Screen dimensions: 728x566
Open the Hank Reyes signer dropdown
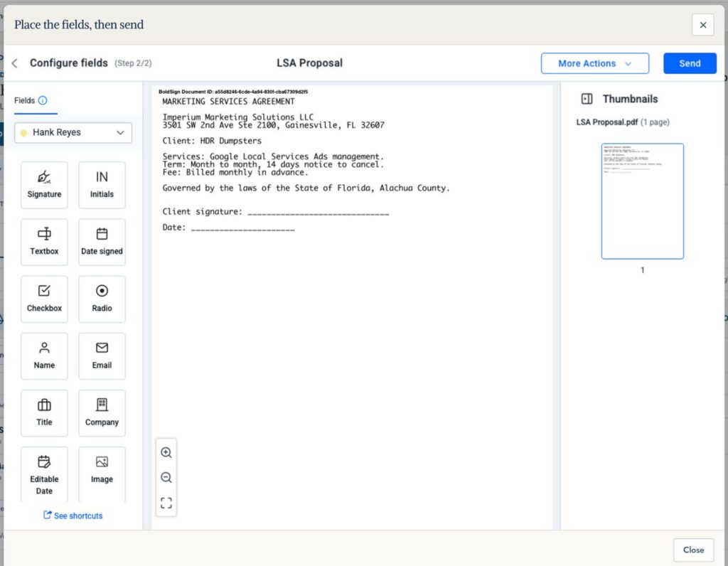click(x=73, y=132)
